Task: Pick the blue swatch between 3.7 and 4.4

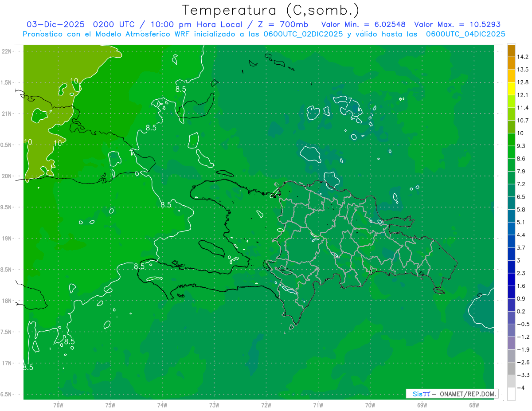Action: pos(511,242)
